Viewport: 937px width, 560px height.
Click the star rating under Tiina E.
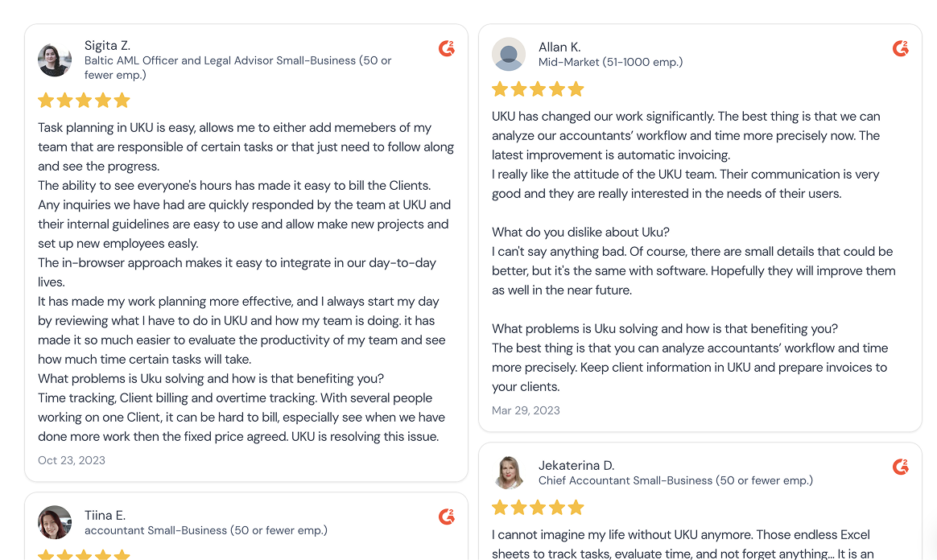click(84, 554)
